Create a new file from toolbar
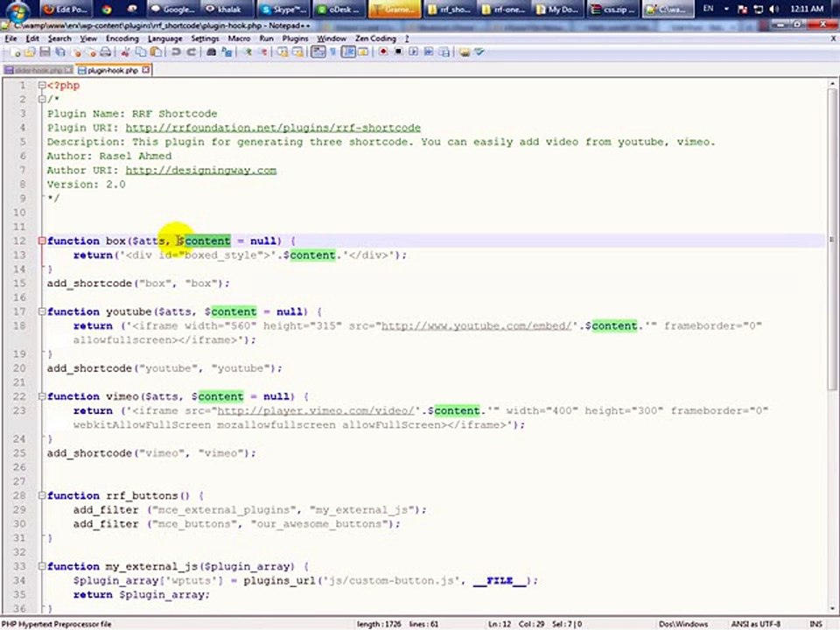The image size is (840, 630). pos(16,52)
